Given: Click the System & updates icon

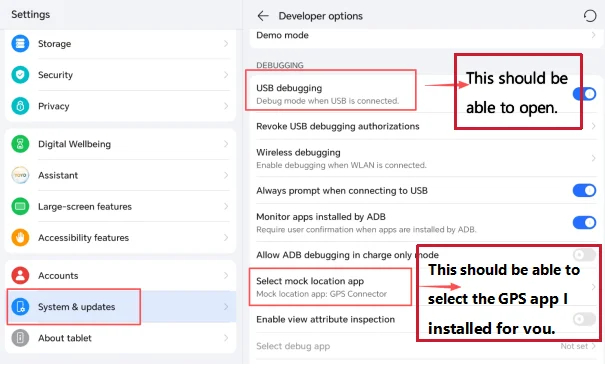Looking at the screenshot, I should (20, 307).
